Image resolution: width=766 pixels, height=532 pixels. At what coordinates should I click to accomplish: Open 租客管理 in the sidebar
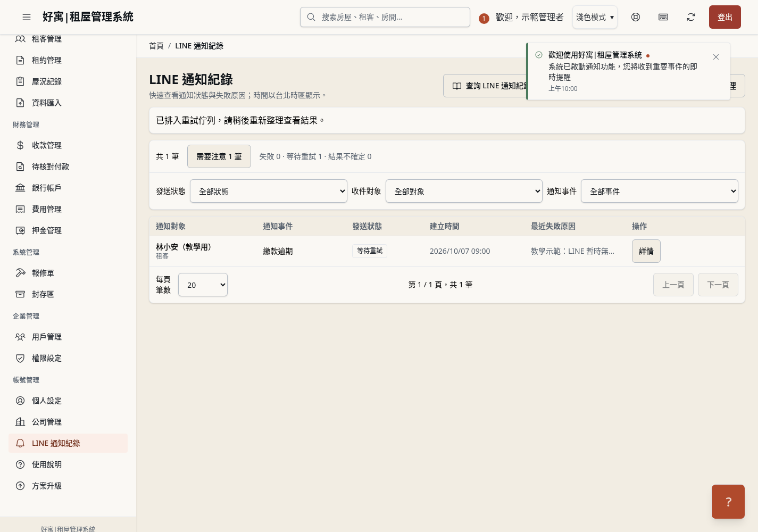pyautogui.click(x=68, y=39)
